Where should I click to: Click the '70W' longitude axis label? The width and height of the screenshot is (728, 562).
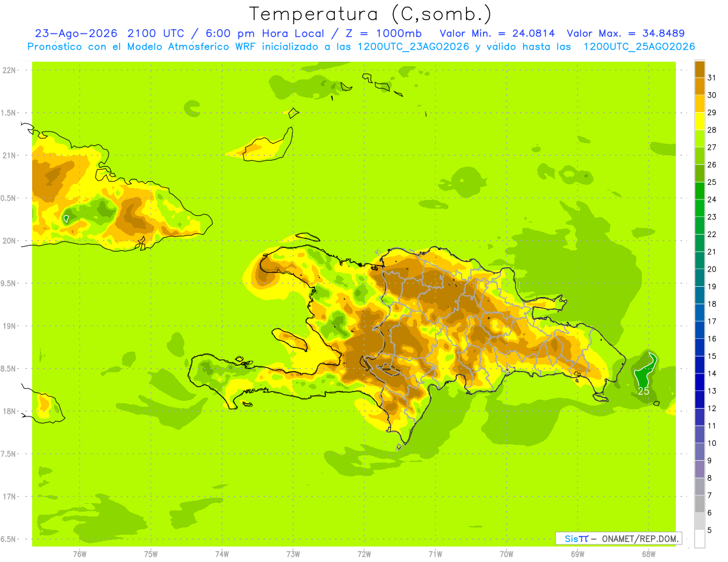[x=507, y=554]
